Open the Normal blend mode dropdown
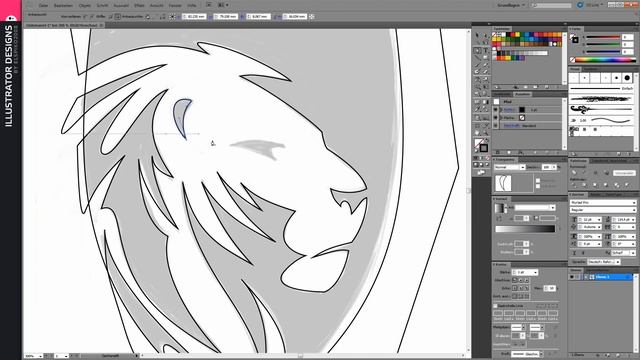Viewport: 640px width, 360px height. pos(510,167)
